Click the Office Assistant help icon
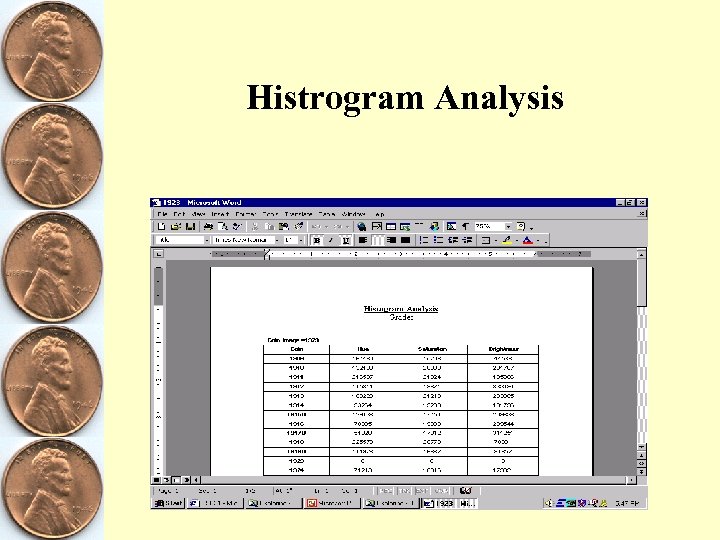 click(x=521, y=226)
